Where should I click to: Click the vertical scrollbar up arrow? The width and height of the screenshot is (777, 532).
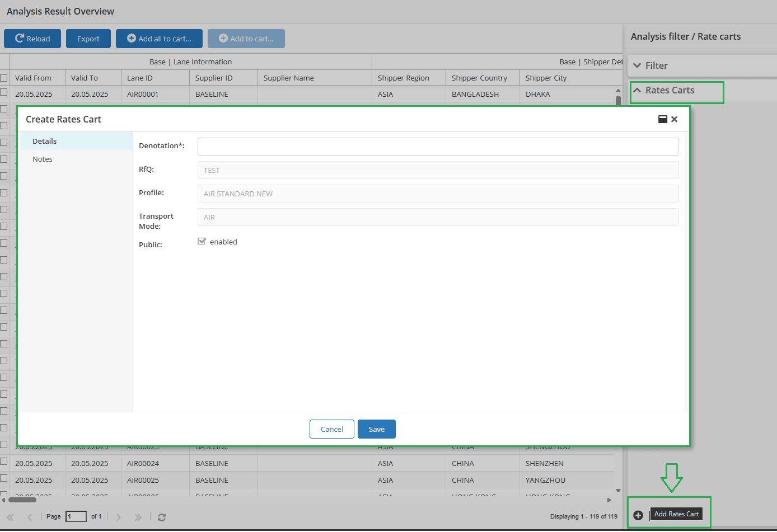pos(618,91)
